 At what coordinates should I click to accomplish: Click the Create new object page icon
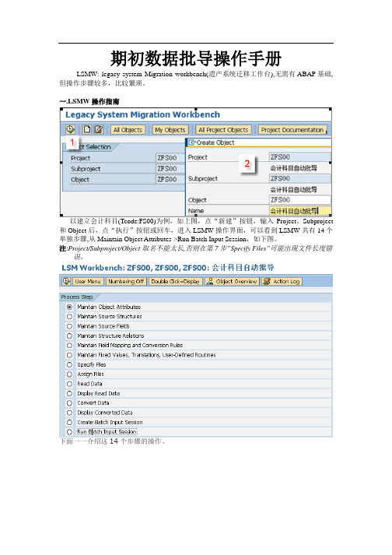pos(86,129)
